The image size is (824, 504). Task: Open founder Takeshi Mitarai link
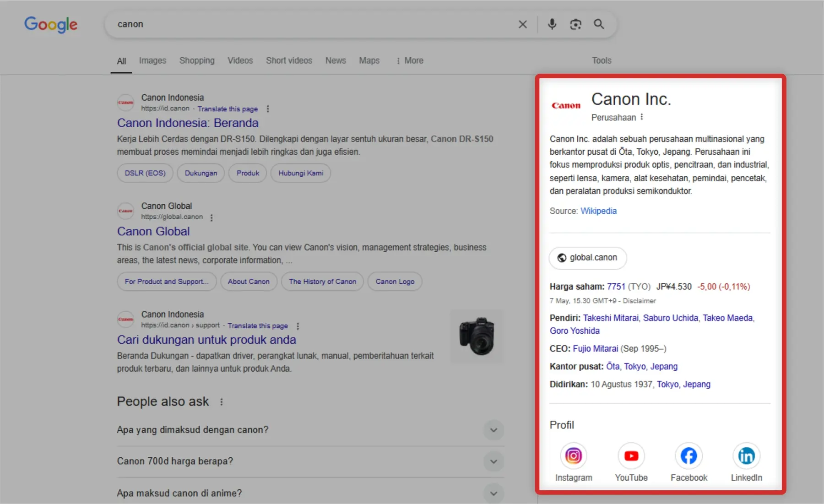pyautogui.click(x=610, y=318)
